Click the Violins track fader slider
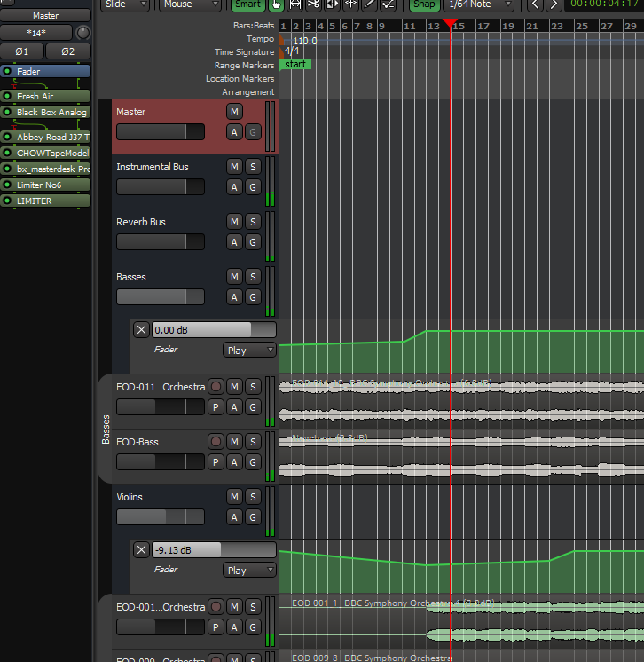 click(x=160, y=517)
